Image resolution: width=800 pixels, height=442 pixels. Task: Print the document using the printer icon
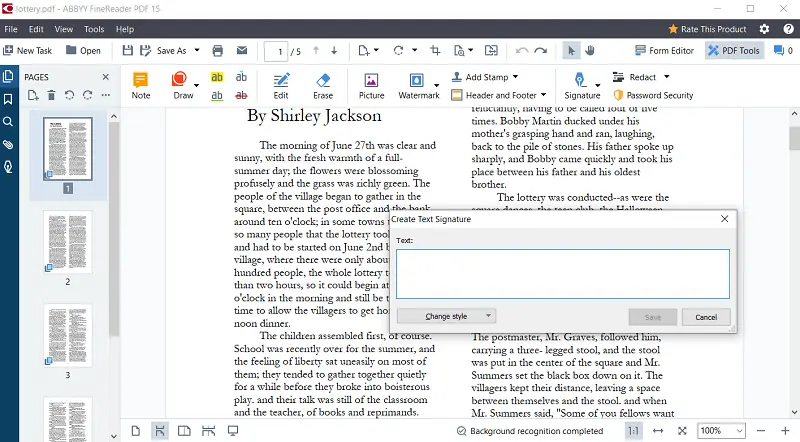(218, 51)
